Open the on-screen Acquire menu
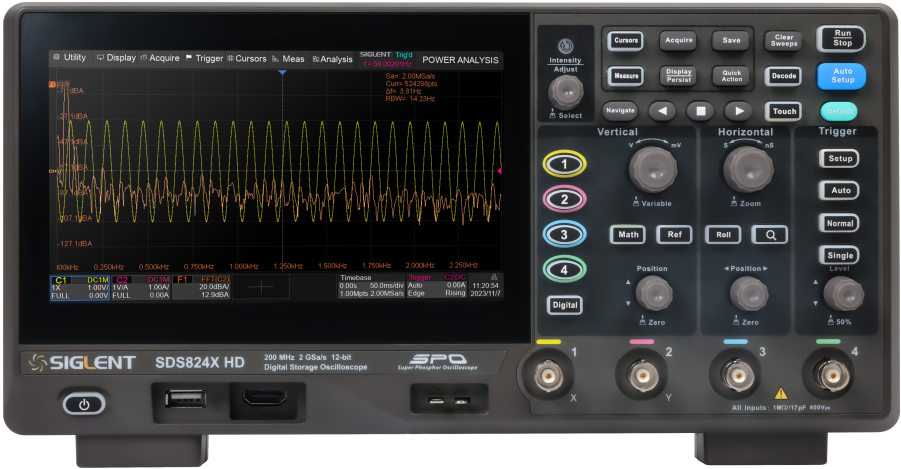This screenshot has width=901, height=469. tap(160, 58)
